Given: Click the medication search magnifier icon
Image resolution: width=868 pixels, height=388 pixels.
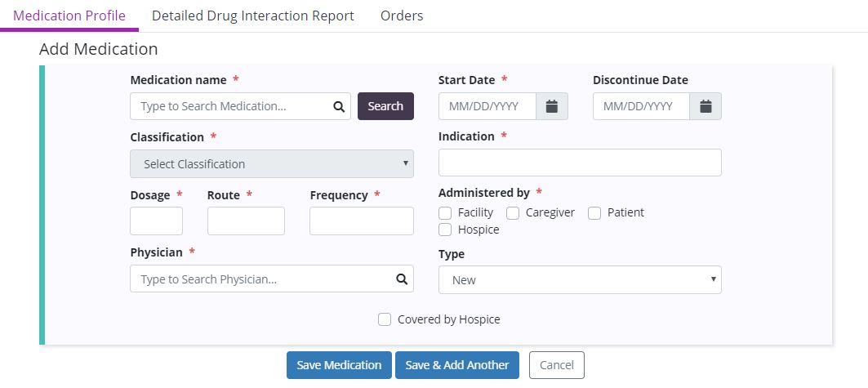Looking at the screenshot, I should click(339, 106).
